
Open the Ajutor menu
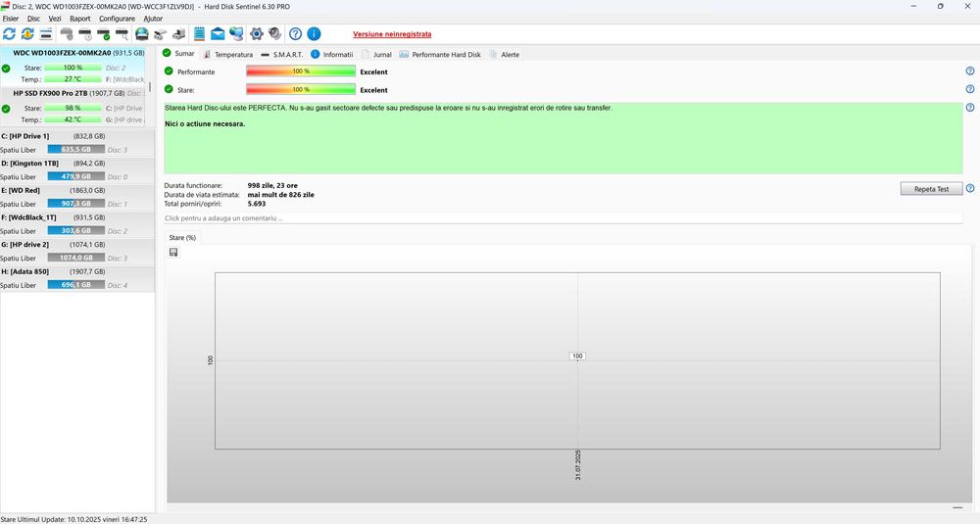pyautogui.click(x=153, y=19)
